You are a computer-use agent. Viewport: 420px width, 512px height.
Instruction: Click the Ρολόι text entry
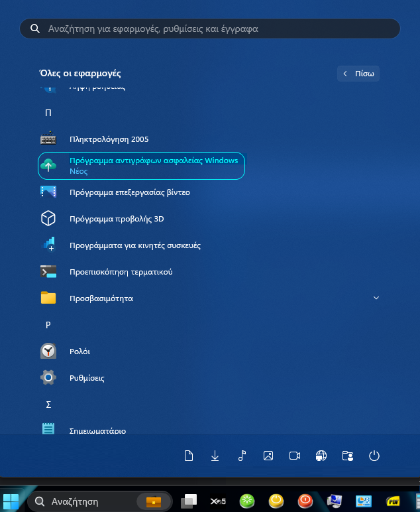click(x=80, y=351)
